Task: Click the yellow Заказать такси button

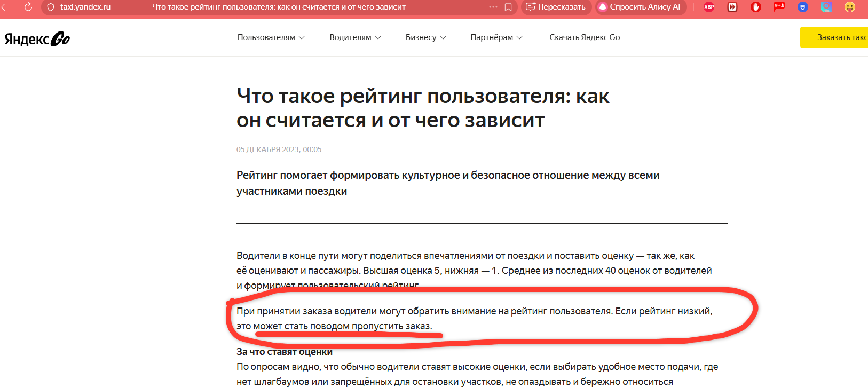Action: [x=834, y=37]
